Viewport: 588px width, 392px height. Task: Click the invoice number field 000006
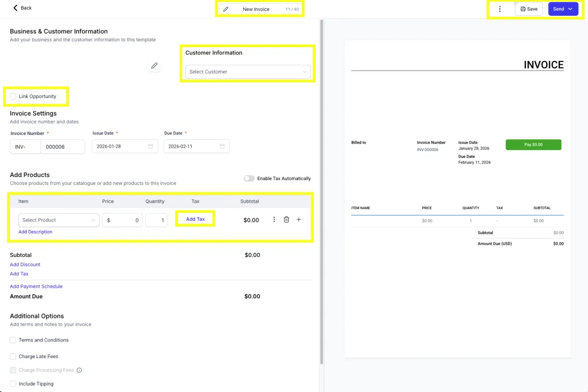point(63,147)
